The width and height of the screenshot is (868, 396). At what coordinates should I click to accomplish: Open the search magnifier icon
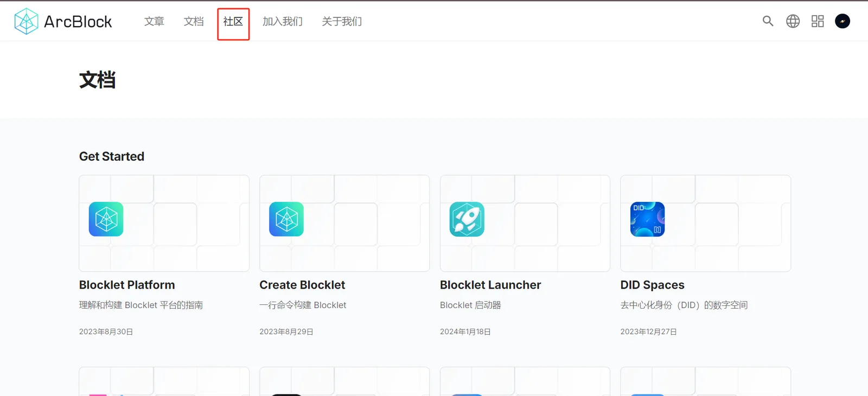(x=768, y=21)
